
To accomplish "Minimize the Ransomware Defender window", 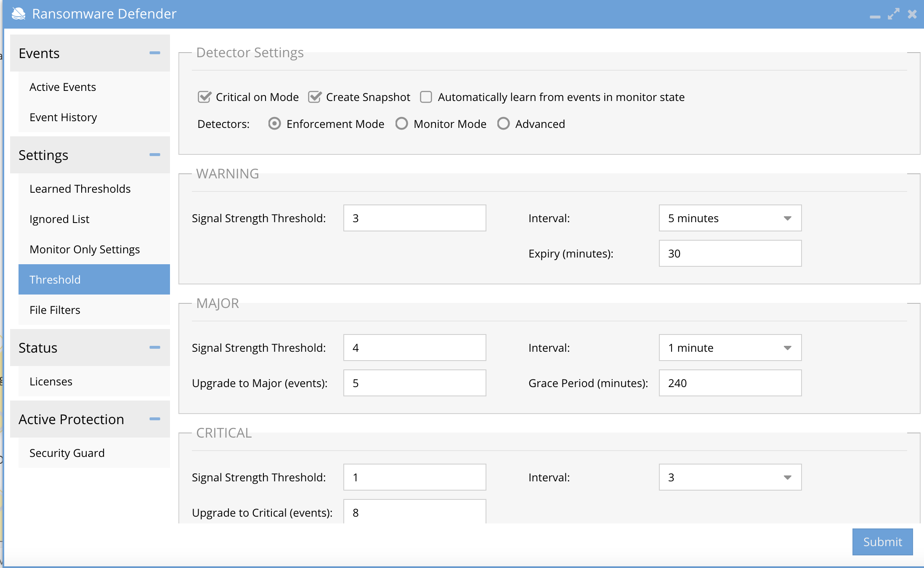I will click(x=875, y=16).
